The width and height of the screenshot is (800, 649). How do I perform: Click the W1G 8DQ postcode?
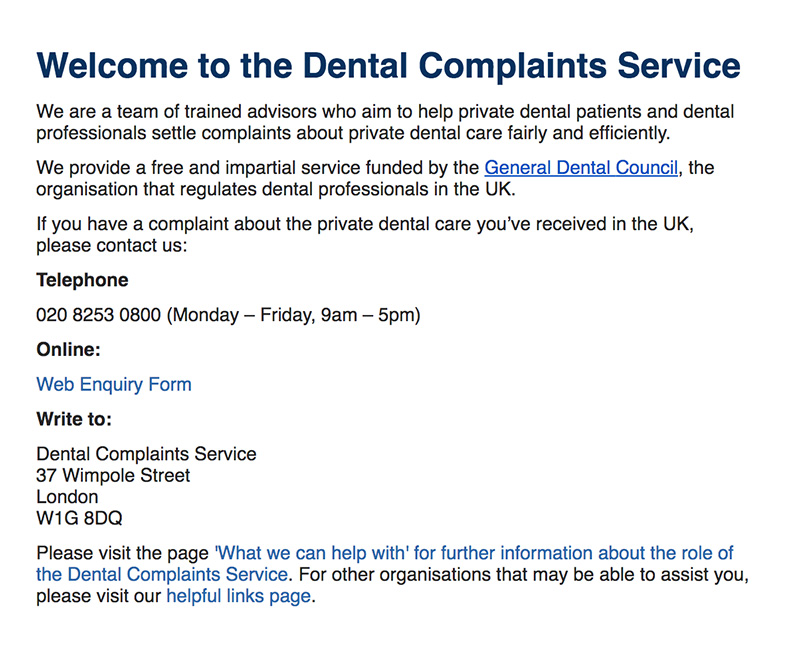coord(79,518)
